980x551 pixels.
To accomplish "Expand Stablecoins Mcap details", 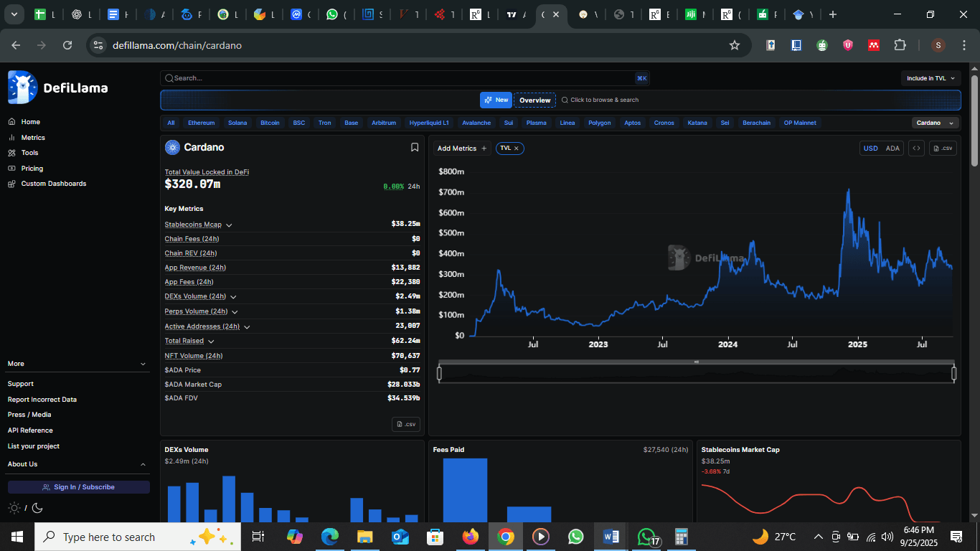I will pos(229,225).
